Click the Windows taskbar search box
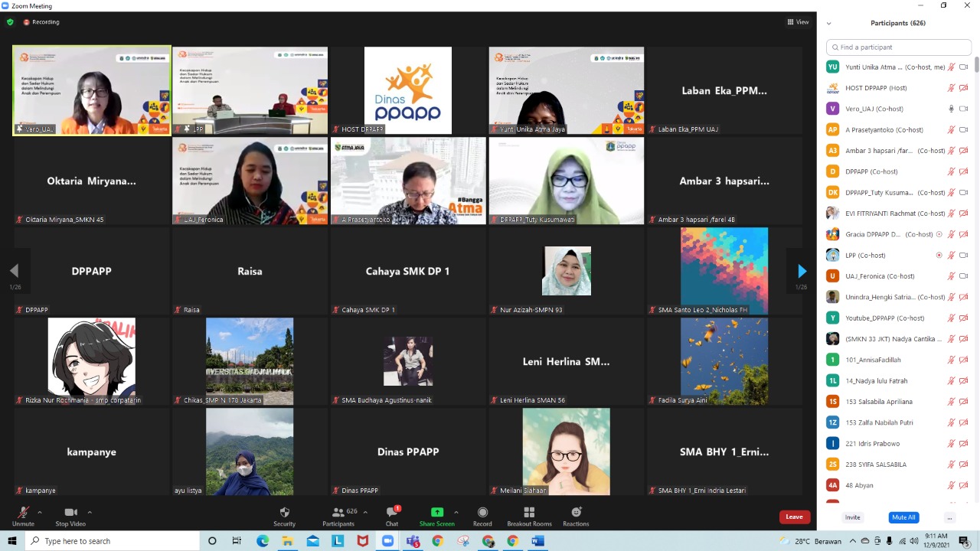Image resolution: width=980 pixels, height=551 pixels. (x=113, y=541)
